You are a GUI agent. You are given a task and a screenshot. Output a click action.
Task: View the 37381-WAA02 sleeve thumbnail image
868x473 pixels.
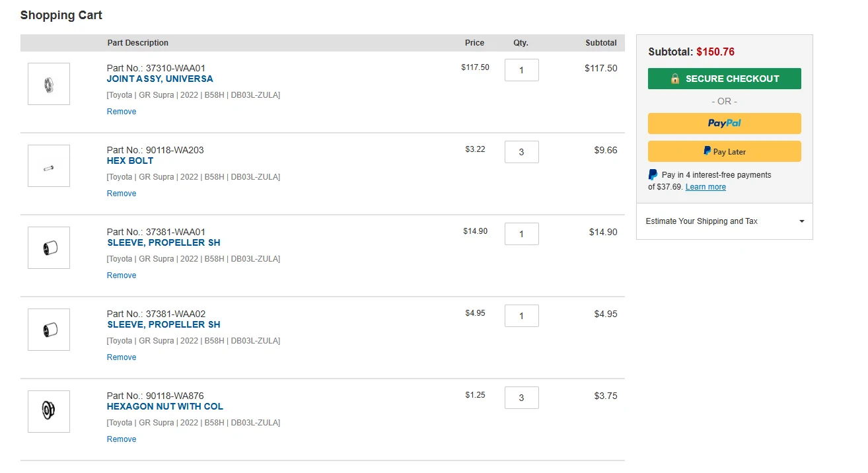[x=49, y=330]
